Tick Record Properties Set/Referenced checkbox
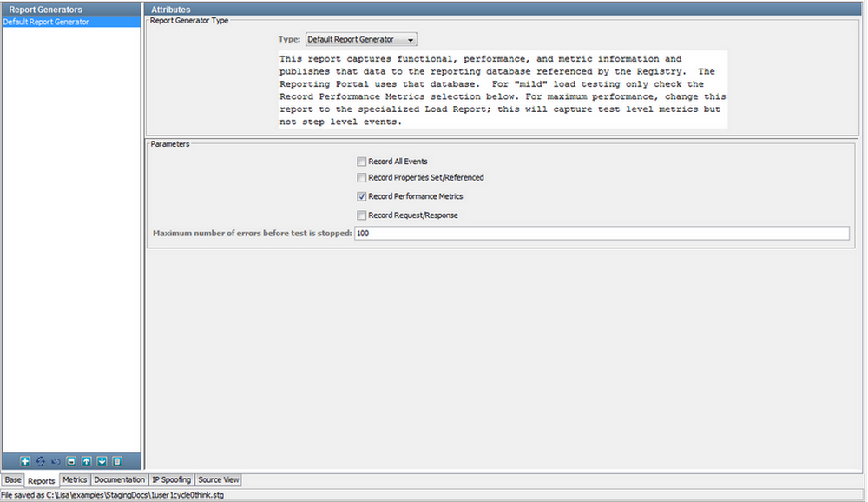 361,177
